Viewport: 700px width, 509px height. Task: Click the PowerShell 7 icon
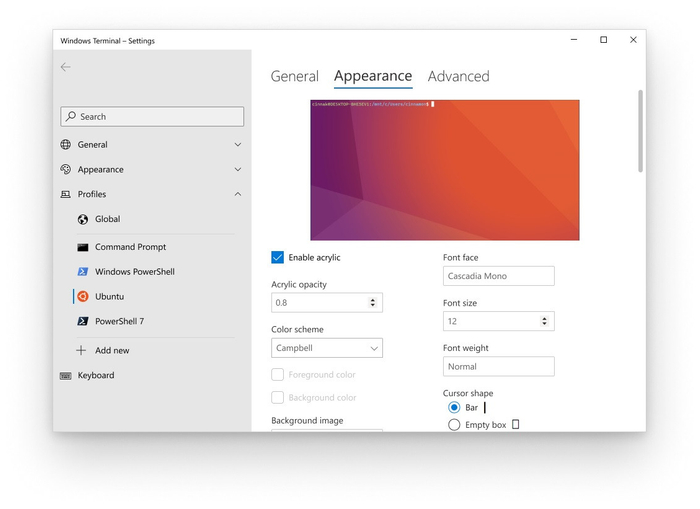tap(83, 321)
